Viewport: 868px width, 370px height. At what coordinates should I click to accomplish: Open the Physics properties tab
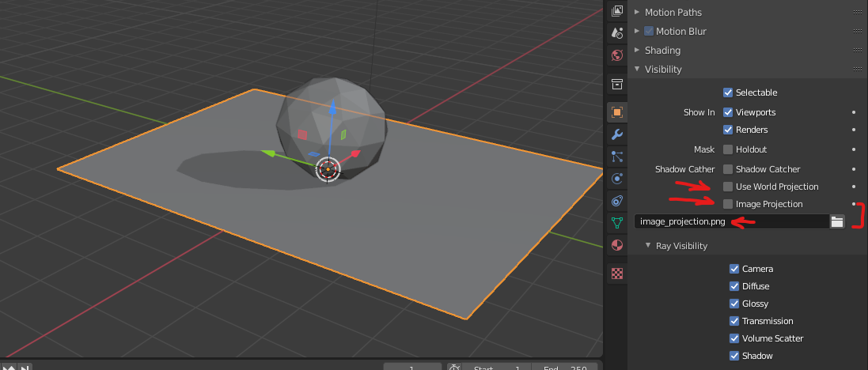616,179
